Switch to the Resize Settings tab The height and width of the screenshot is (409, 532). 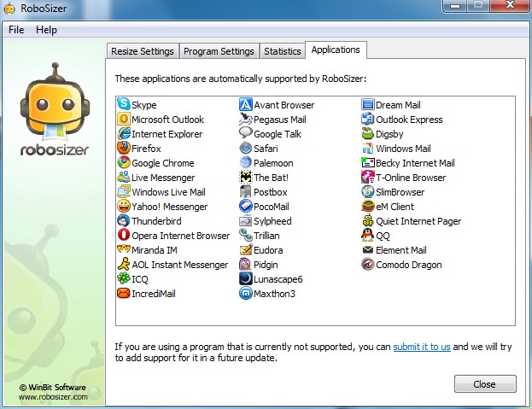coord(143,51)
